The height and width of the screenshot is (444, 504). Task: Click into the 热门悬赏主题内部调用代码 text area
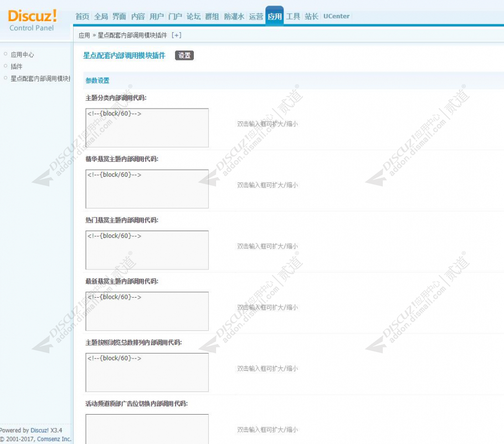[x=147, y=250]
